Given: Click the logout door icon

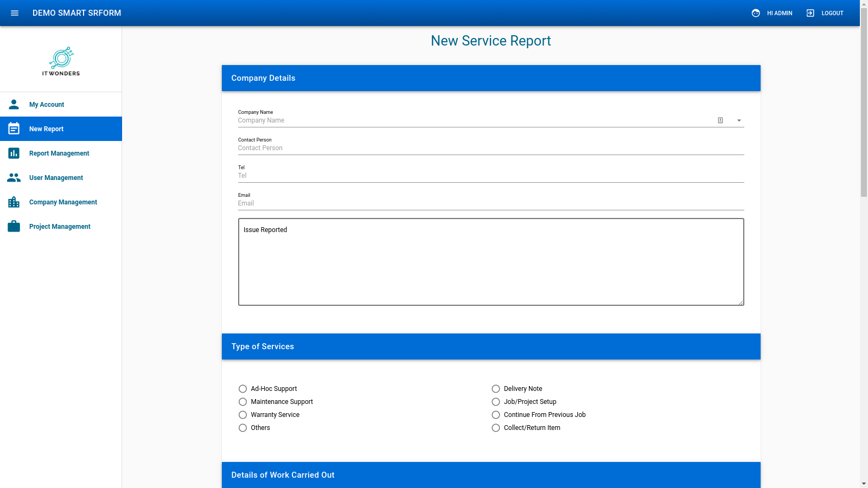Looking at the screenshot, I should coord(809,13).
